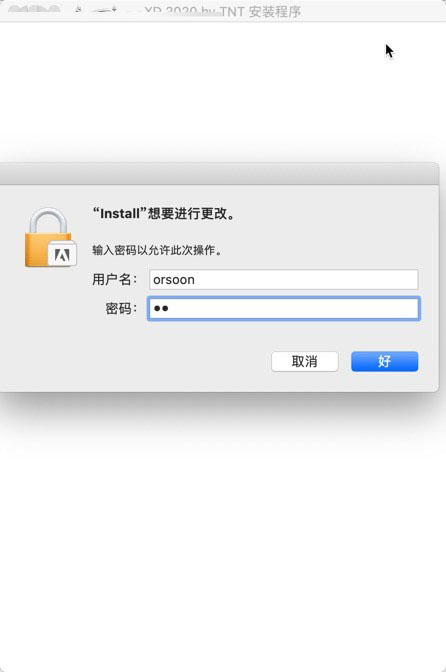Click the authentication dialog's gray title bar
Viewport: 446px width, 672px height.
click(x=219, y=174)
